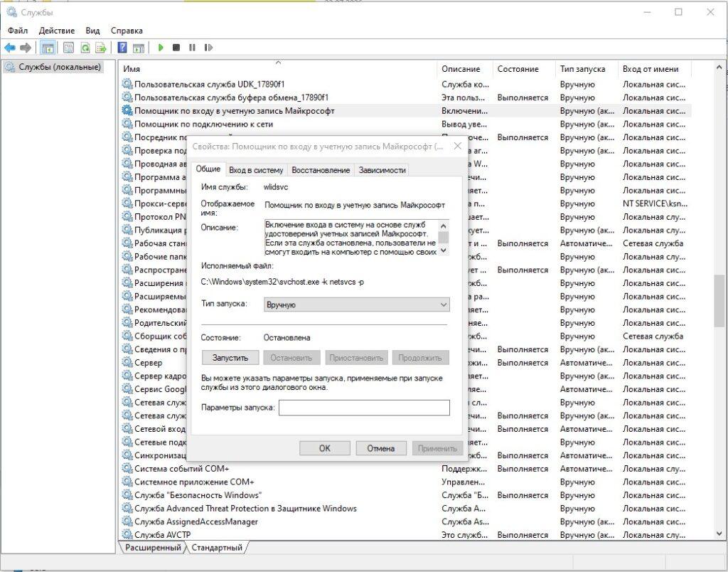Click the Отмена button
Viewport: 728px width, 572px height.
[381, 448]
